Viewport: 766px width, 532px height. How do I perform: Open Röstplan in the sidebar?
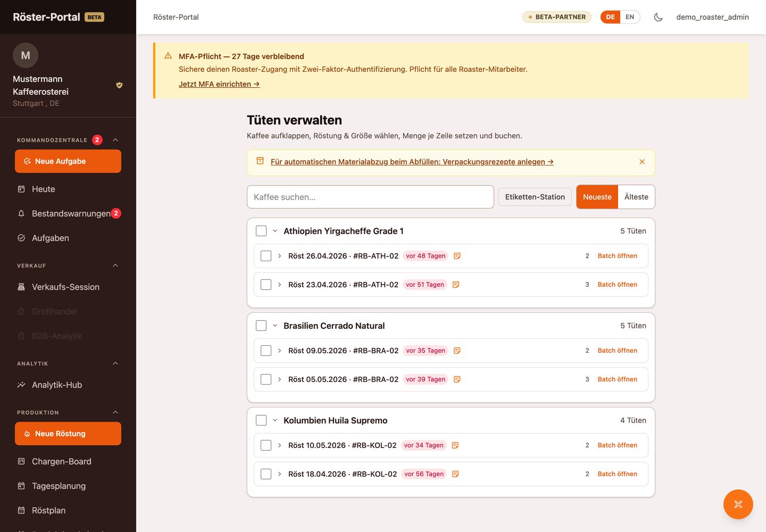[68, 510]
